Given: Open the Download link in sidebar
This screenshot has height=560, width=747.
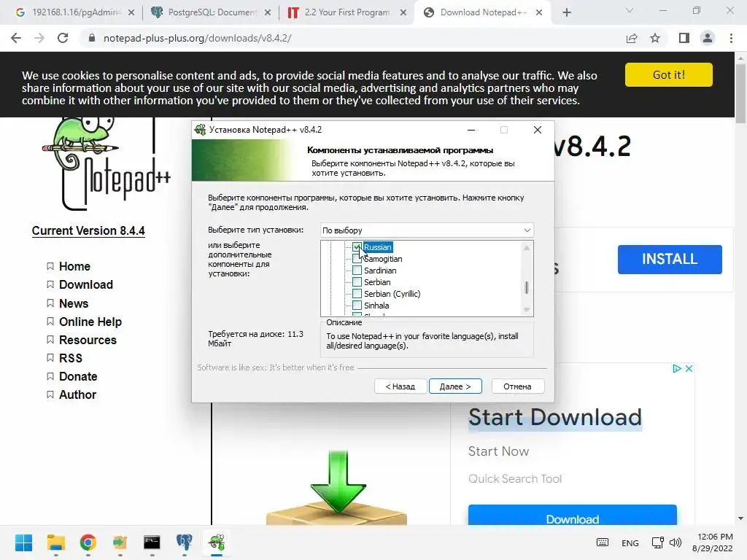Looking at the screenshot, I should pos(86,285).
